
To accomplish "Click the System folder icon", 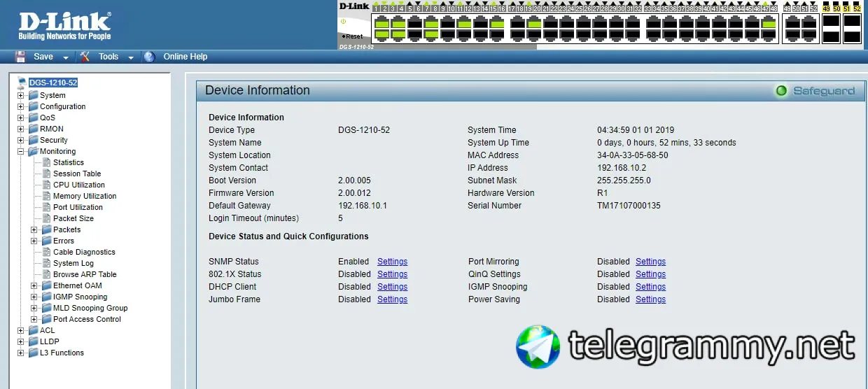I will click(x=33, y=95).
